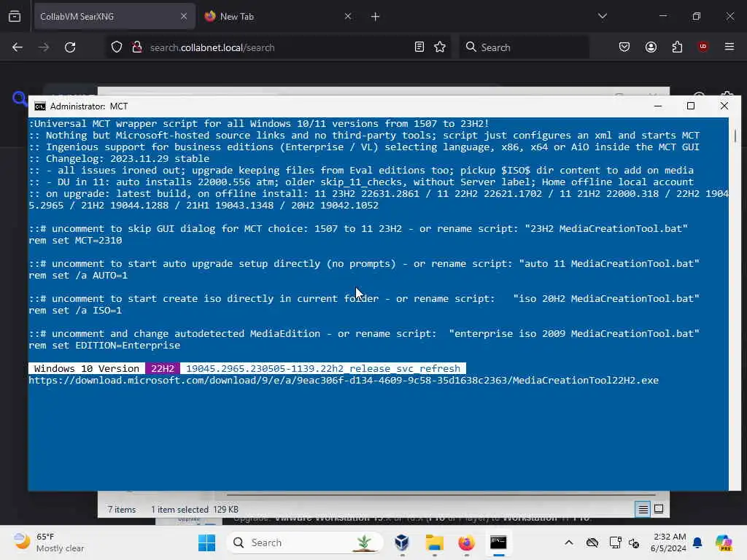Reload the current page
747x560 pixels.
click(70, 47)
